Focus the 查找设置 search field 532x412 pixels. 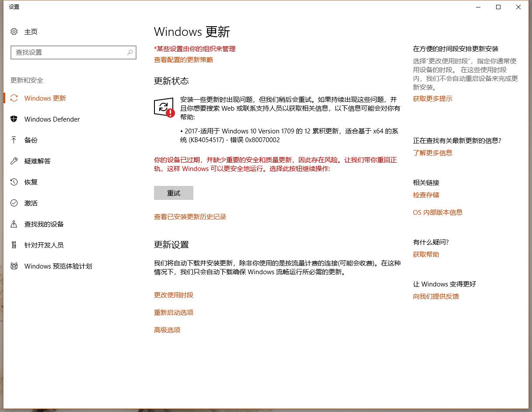pos(73,52)
